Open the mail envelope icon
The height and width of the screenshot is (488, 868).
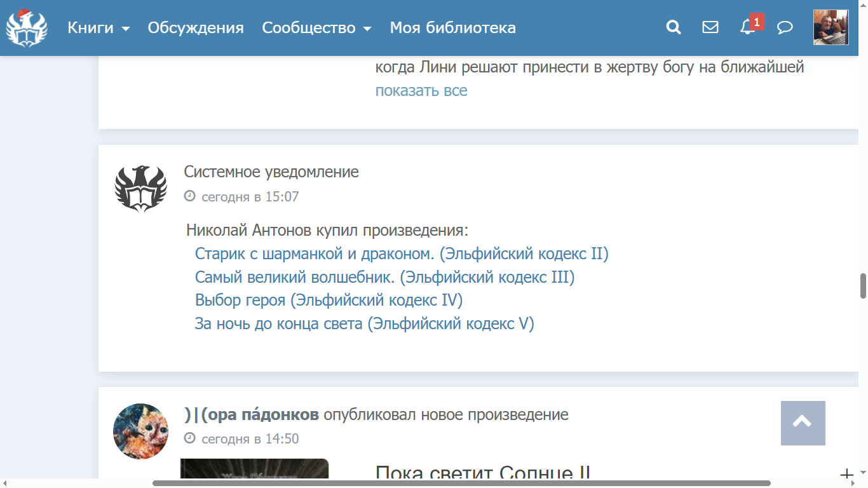point(710,27)
